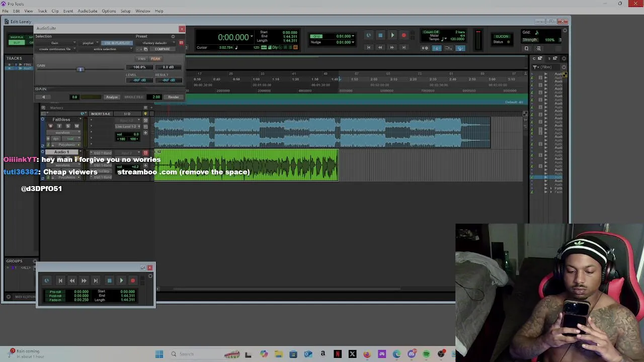Start playback from the main toolbar transport

click(392, 36)
